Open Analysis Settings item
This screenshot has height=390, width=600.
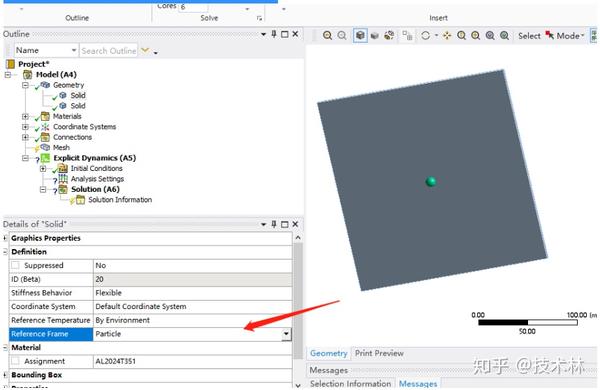tap(97, 179)
